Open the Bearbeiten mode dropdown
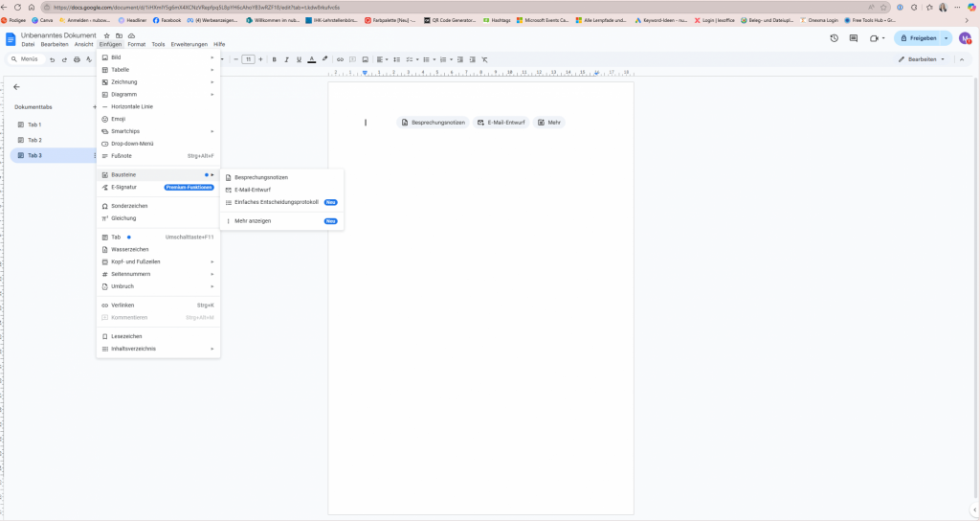 pos(922,59)
